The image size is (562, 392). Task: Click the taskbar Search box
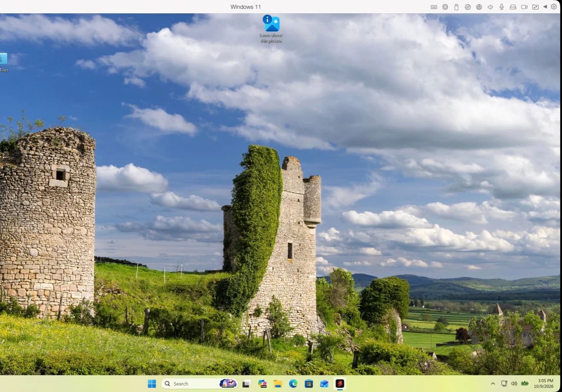(199, 383)
